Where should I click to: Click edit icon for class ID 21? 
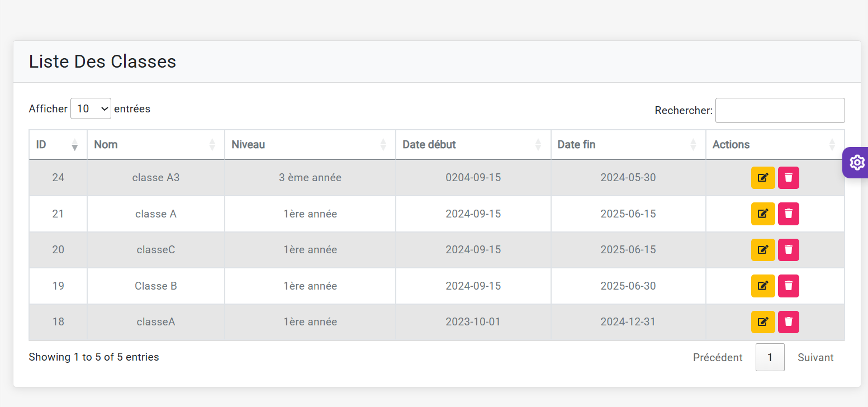[762, 214]
